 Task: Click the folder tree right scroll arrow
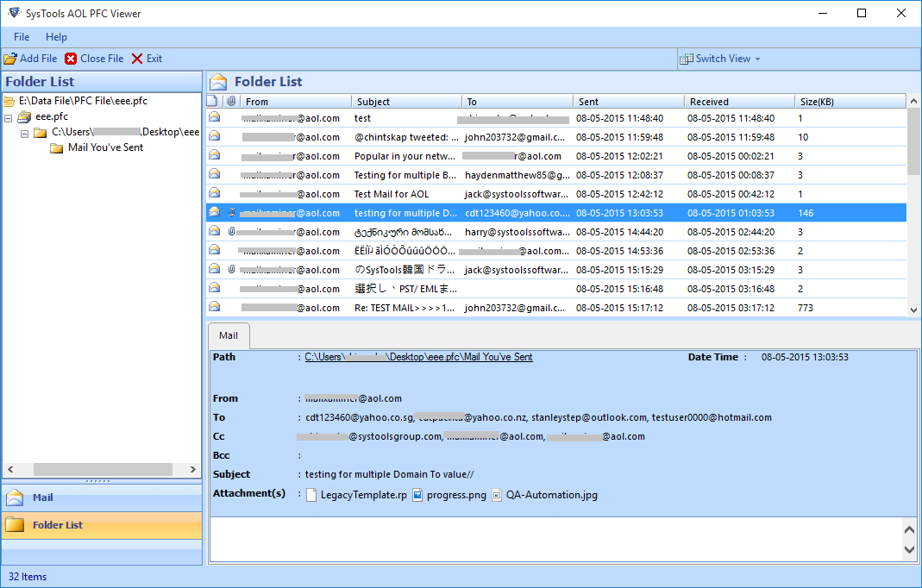point(193,469)
